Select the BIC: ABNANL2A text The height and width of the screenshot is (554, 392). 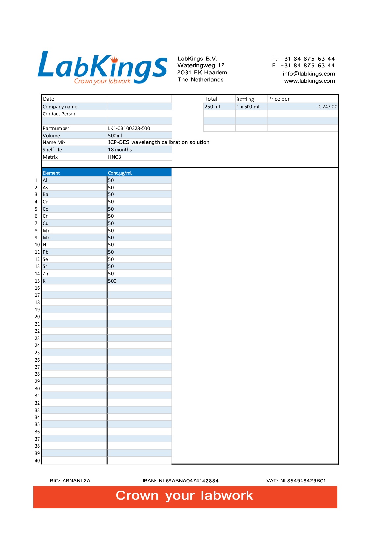pyautogui.click(x=70, y=481)
